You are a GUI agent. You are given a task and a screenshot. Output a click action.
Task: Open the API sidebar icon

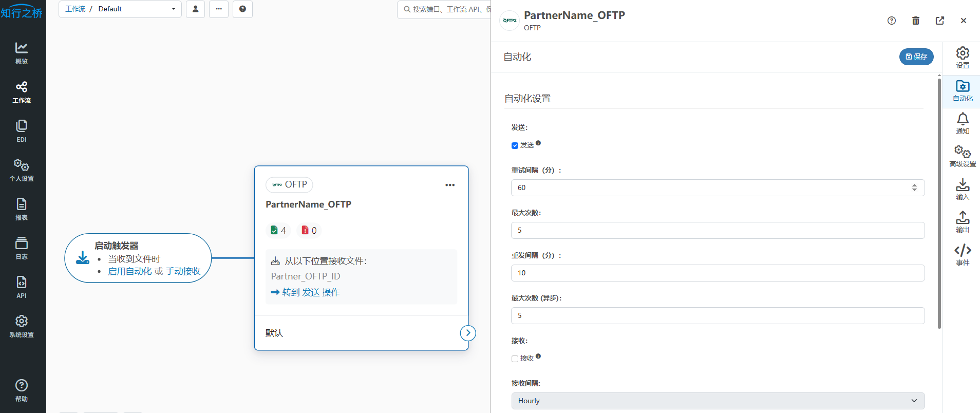(22, 287)
